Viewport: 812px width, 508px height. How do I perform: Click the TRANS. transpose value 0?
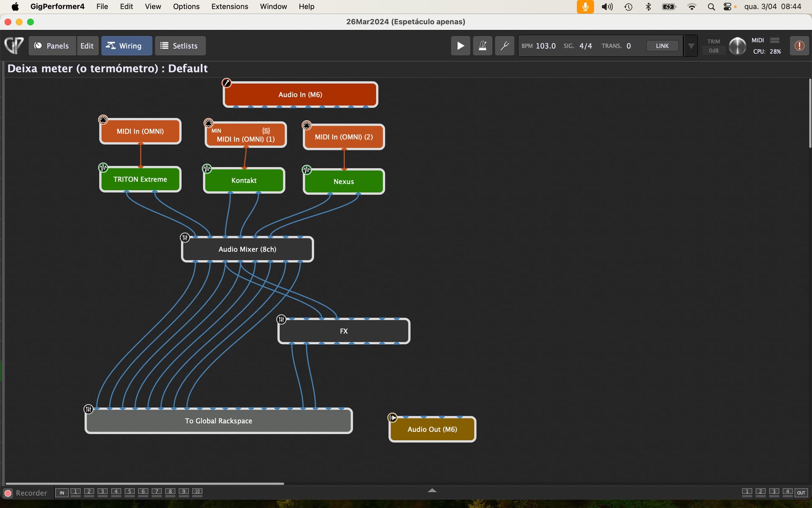[629, 46]
